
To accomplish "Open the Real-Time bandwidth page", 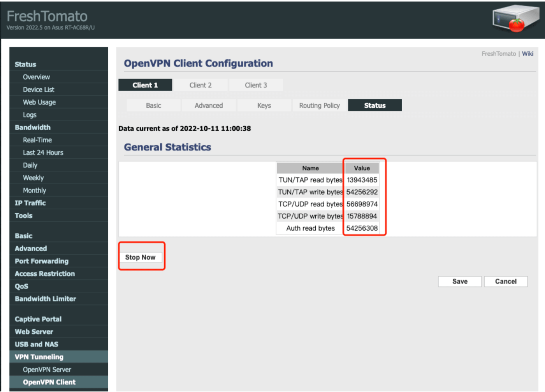I will [x=37, y=140].
